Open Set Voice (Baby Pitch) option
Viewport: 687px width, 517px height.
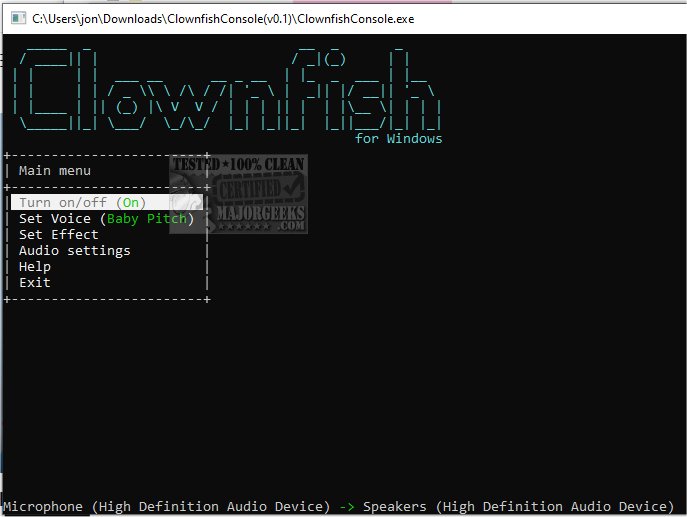click(x=106, y=218)
